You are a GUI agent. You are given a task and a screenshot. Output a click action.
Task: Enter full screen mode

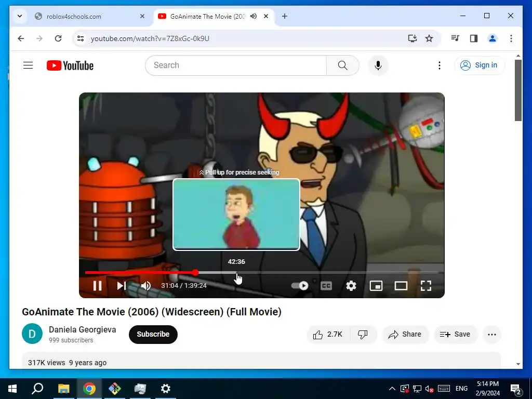(x=426, y=286)
